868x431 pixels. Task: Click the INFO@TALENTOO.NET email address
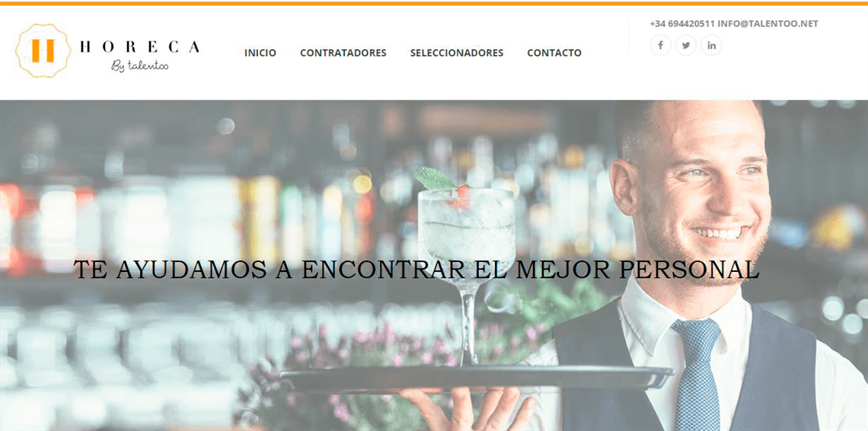point(767,24)
